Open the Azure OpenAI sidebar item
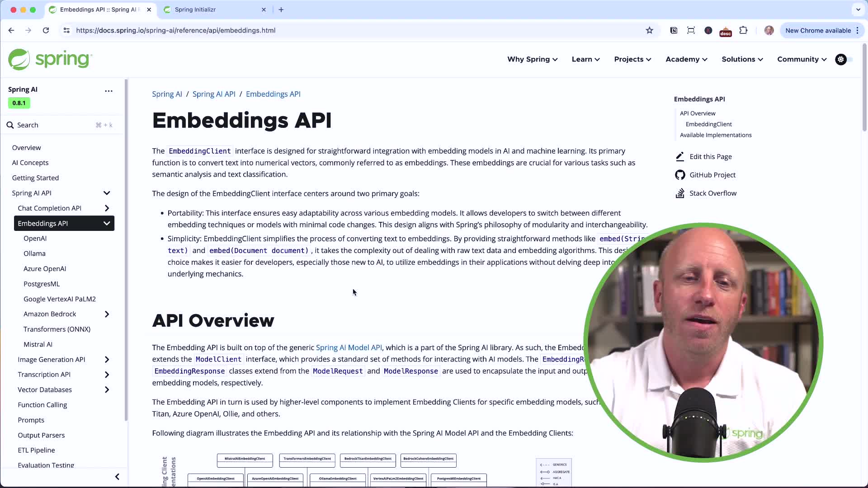868x488 pixels. pyautogui.click(x=45, y=269)
